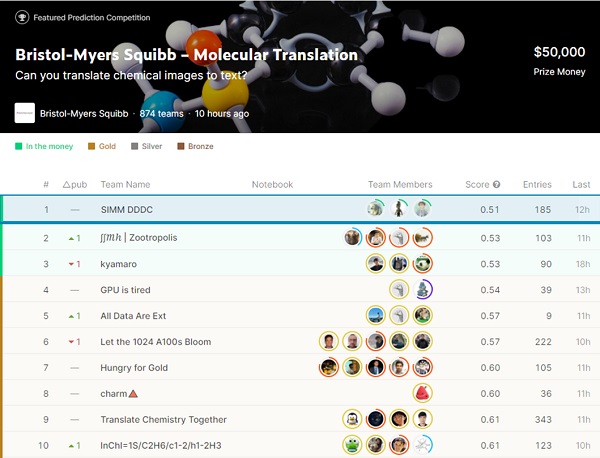Viewport: 600px width, 458px height.
Task: Click the Bristol-Myers Squibb organization logo
Action: (25, 113)
